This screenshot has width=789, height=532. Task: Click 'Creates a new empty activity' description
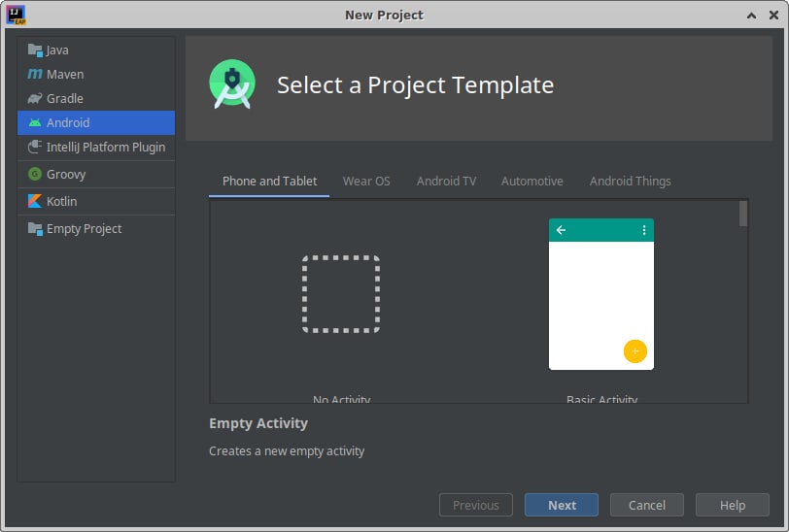click(287, 451)
